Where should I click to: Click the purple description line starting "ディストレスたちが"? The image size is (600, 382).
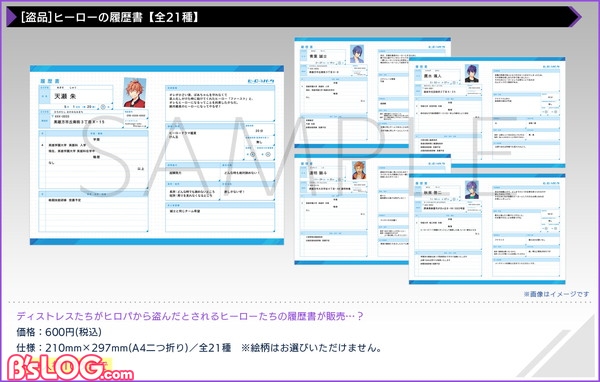point(189,316)
